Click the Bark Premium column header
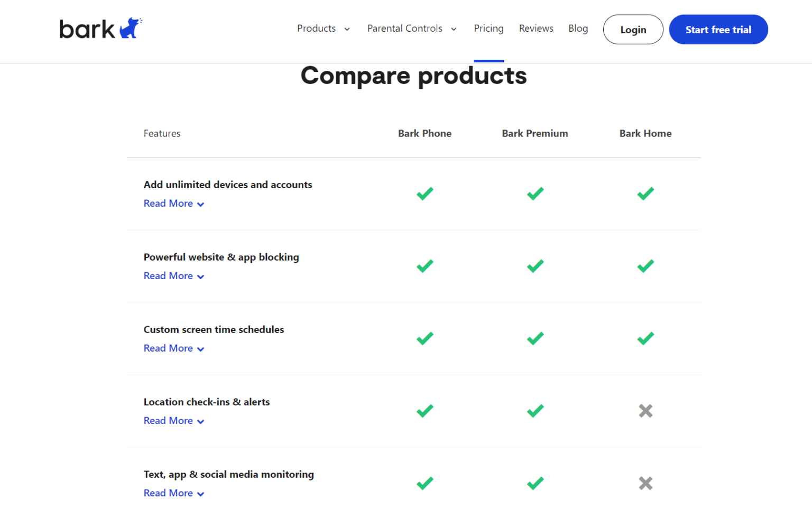The image size is (812, 517). click(535, 133)
